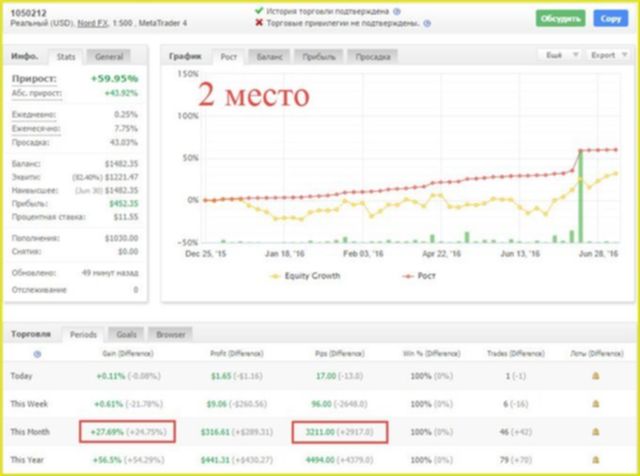Click the $1482.35 balance value

click(x=121, y=164)
